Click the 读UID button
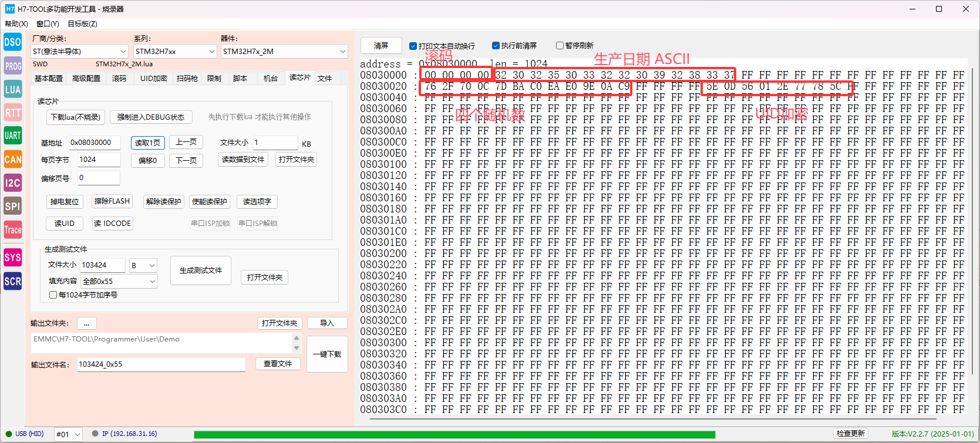The image size is (980, 443). (65, 223)
